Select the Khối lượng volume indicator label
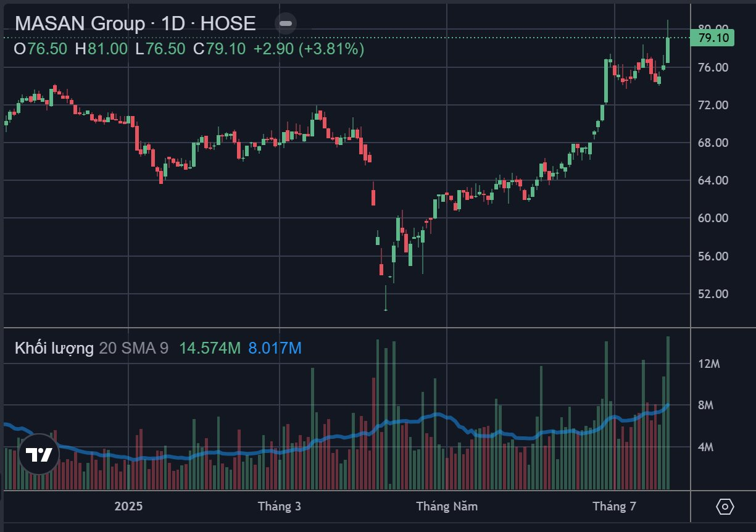Image resolution: width=756 pixels, height=532 pixels. point(54,348)
